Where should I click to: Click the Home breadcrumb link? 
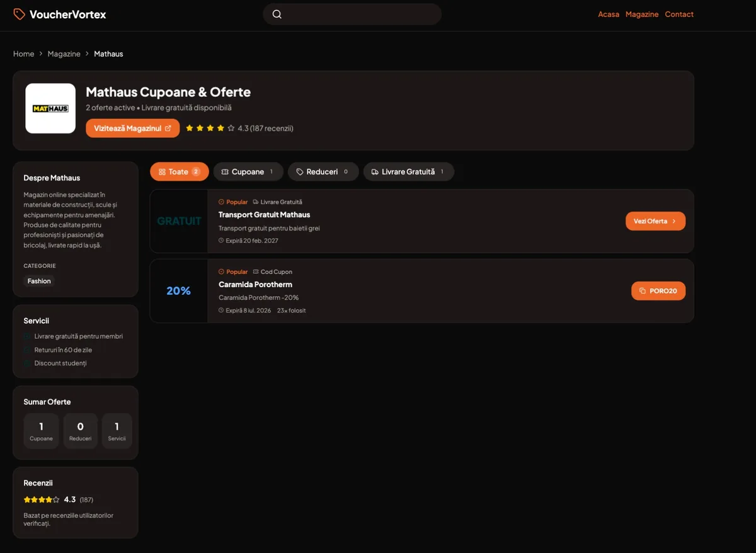[x=24, y=54]
